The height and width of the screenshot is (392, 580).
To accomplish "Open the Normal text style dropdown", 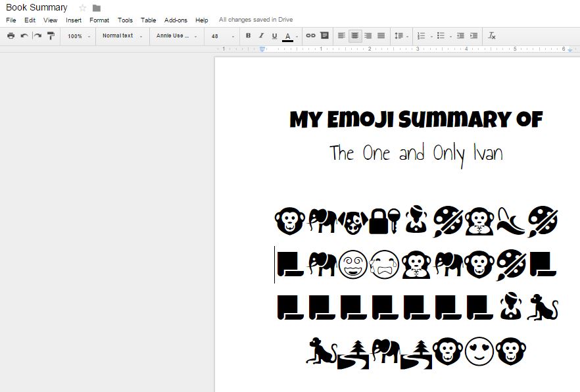I will (x=122, y=36).
